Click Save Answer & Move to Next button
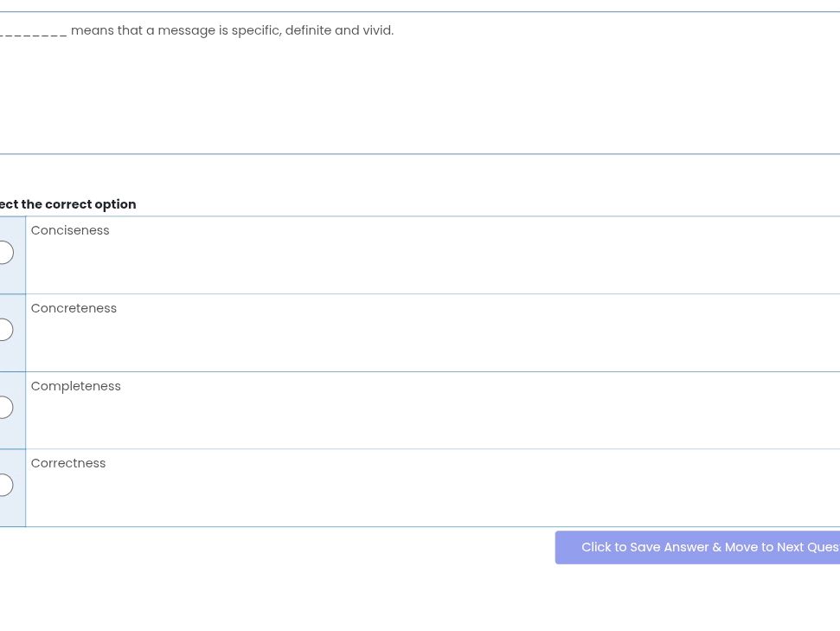This screenshot has height=631, width=840. coord(698,547)
